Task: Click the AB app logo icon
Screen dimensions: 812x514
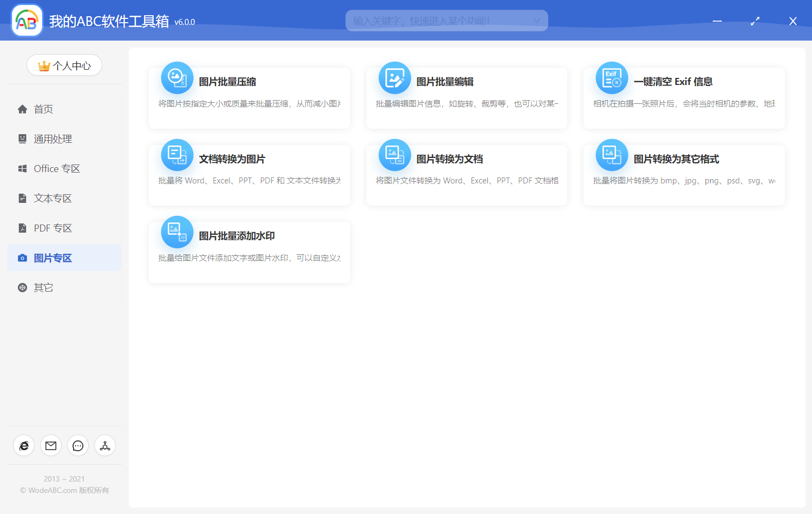Action: coord(27,21)
